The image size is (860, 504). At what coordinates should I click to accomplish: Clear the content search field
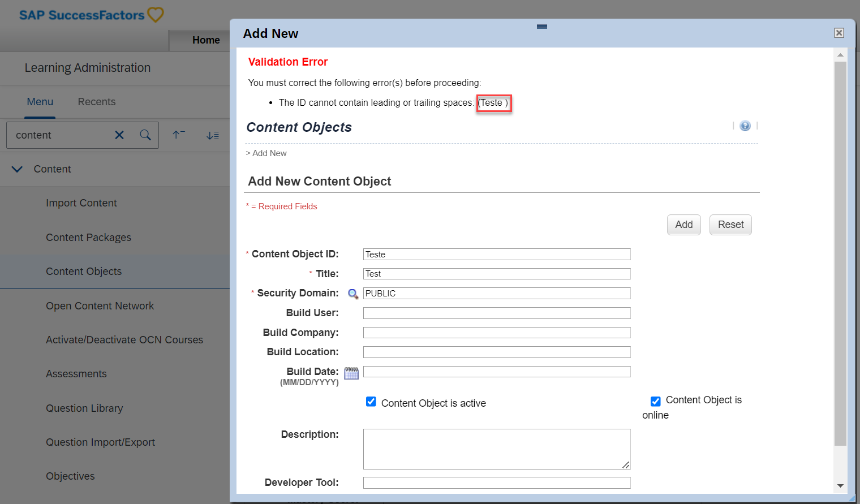tap(119, 135)
